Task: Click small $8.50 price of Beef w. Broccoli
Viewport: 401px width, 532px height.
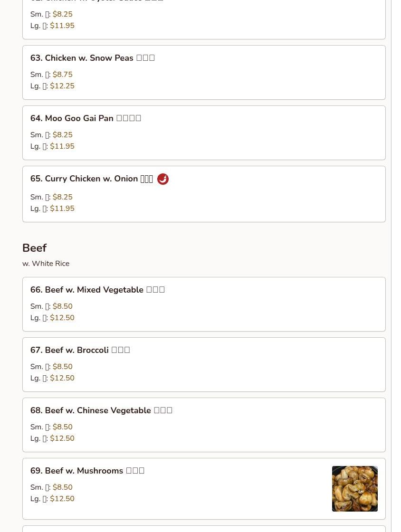Action: (62, 367)
